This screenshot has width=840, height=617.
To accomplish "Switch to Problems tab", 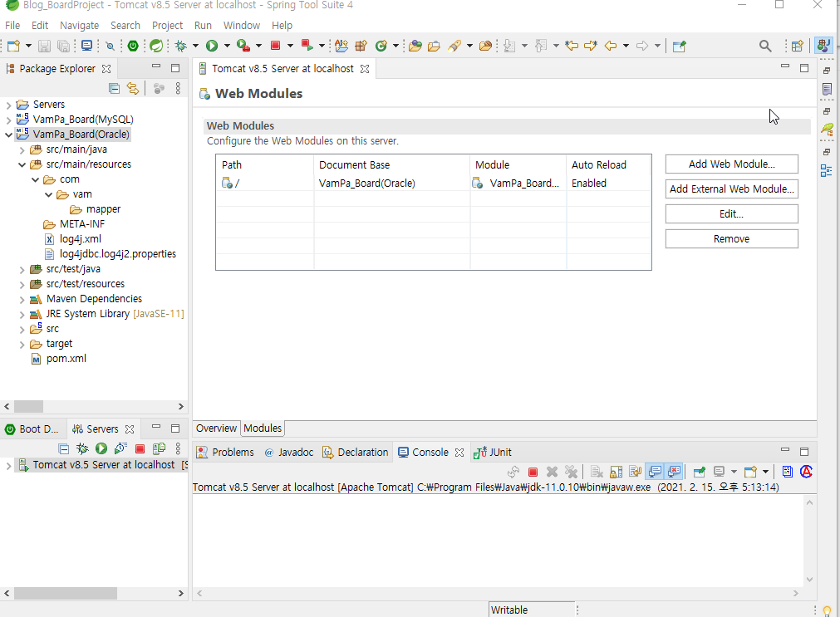I will click(x=225, y=452).
